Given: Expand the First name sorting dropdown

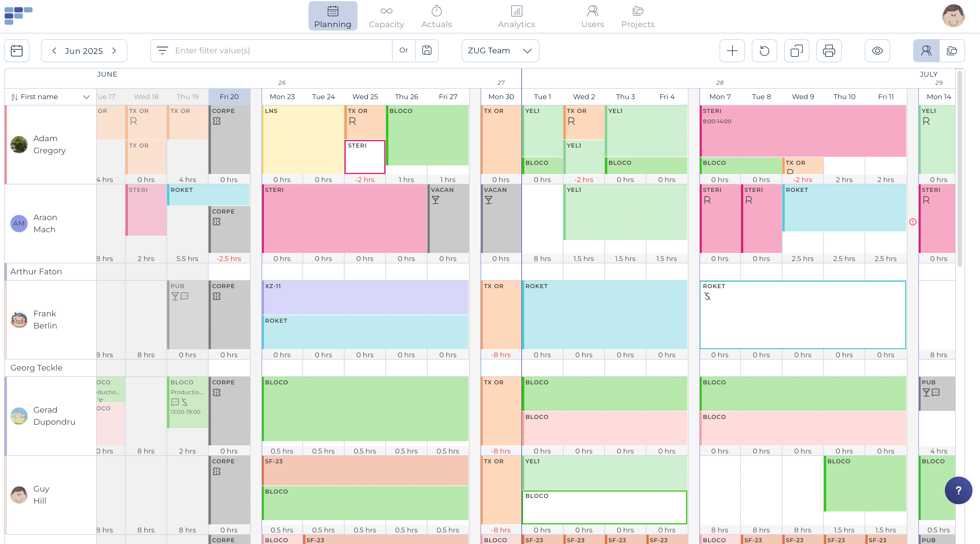Looking at the screenshot, I should click(x=86, y=97).
